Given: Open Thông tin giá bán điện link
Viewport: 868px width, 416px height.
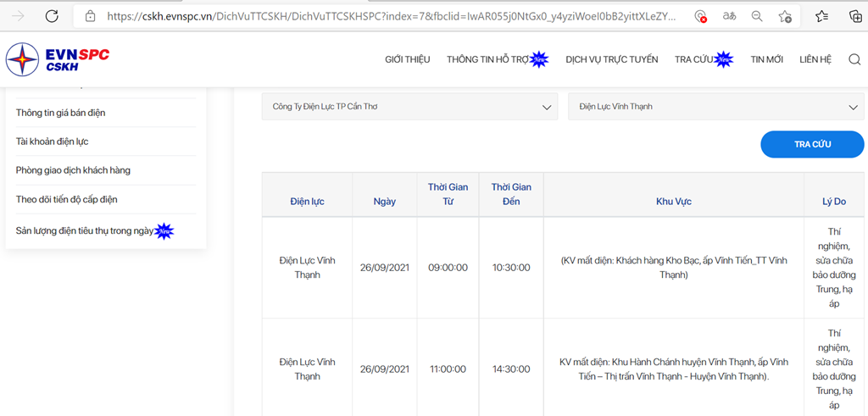Looking at the screenshot, I should coord(61,113).
